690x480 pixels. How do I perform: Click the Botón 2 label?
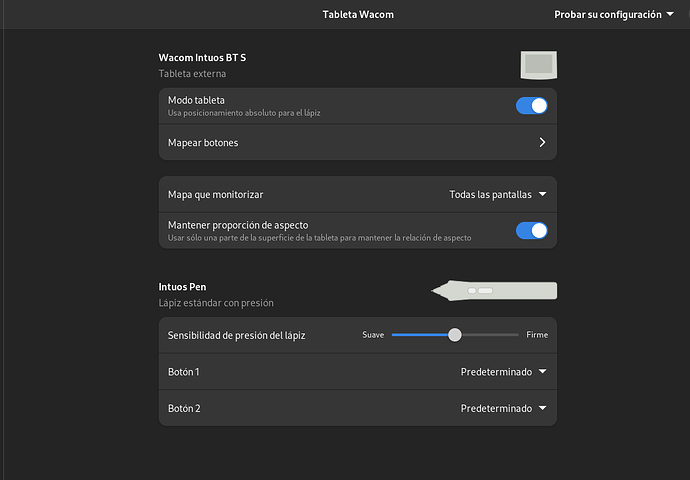coord(184,408)
